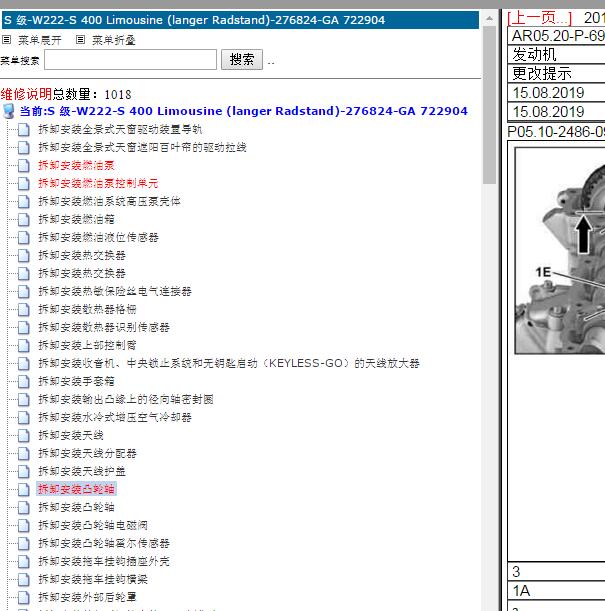Click the document icon beside 拆卸安装天线分配器
This screenshot has width=605, height=611.
tap(24, 454)
